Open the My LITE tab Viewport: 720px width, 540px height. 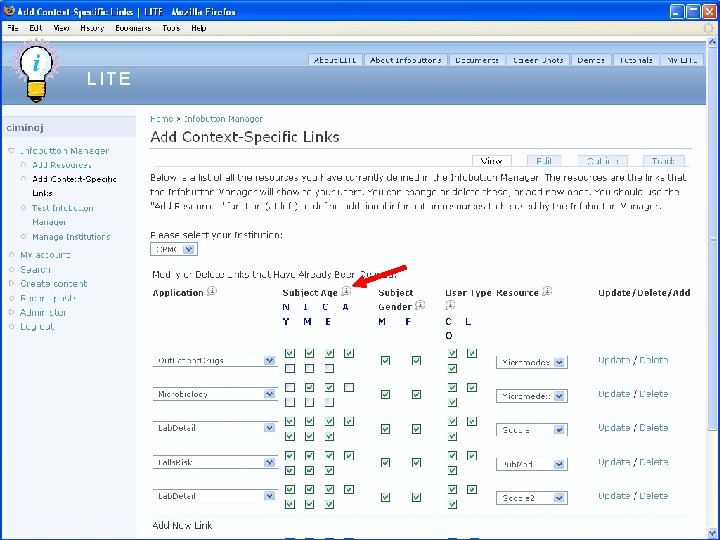tap(682, 60)
